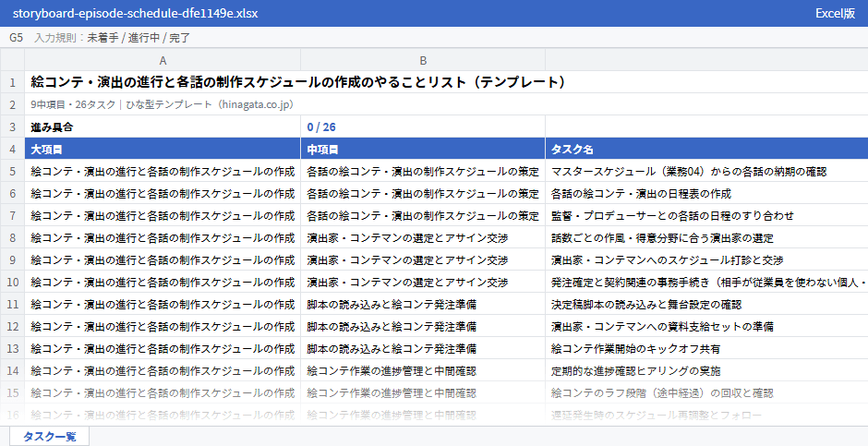Select row 8 中項目 cell 演出家・コンテマンの選定とアサイン交渉

pyautogui.click(x=423, y=238)
